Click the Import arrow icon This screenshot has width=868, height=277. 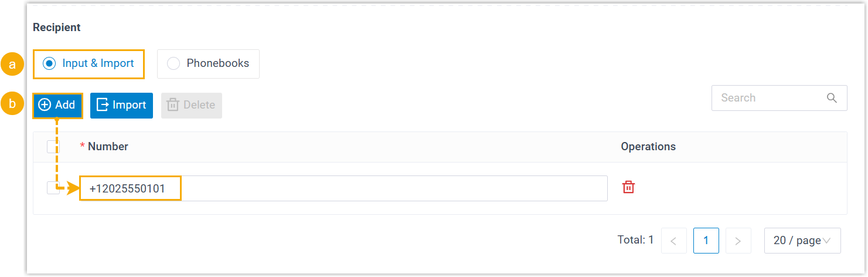click(x=103, y=105)
